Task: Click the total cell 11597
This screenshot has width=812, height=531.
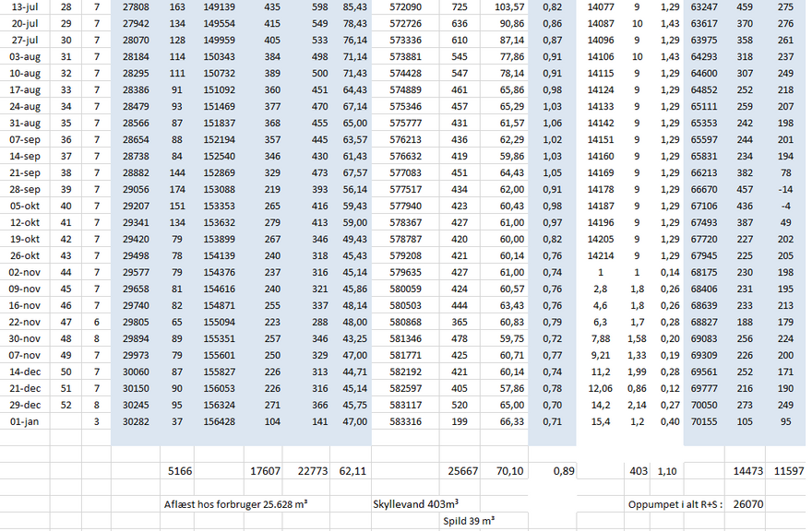Action: [789, 471]
